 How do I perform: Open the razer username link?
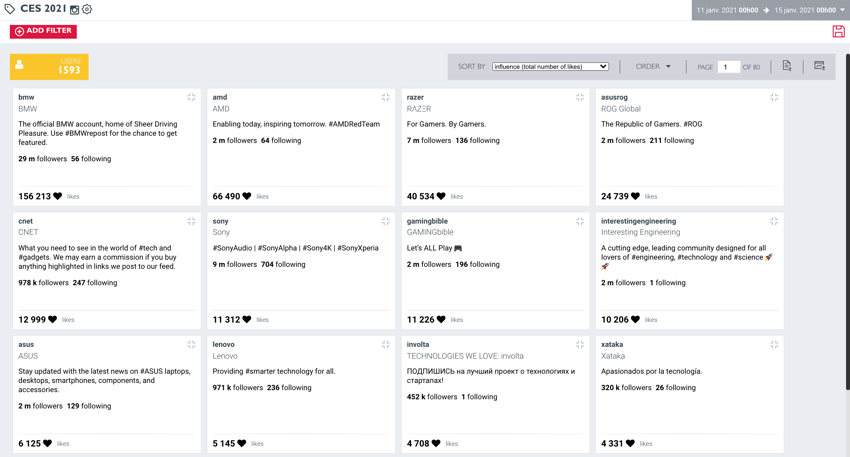pyautogui.click(x=415, y=98)
